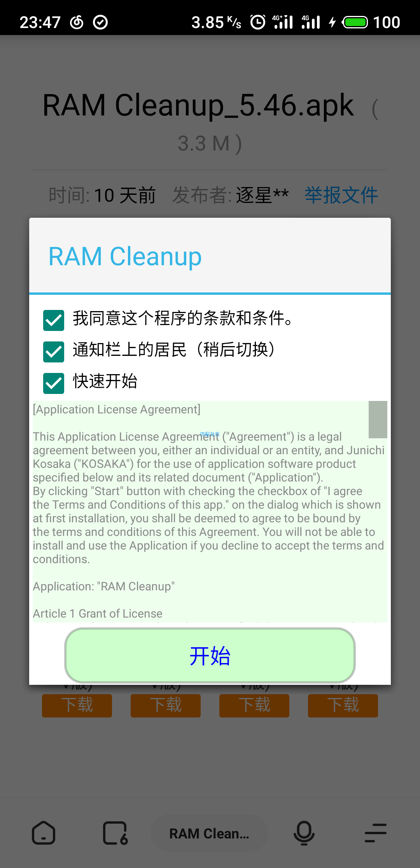Viewport: 420px width, 868px height.
Task: Click the last 下载 download button
Action: coord(343,705)
